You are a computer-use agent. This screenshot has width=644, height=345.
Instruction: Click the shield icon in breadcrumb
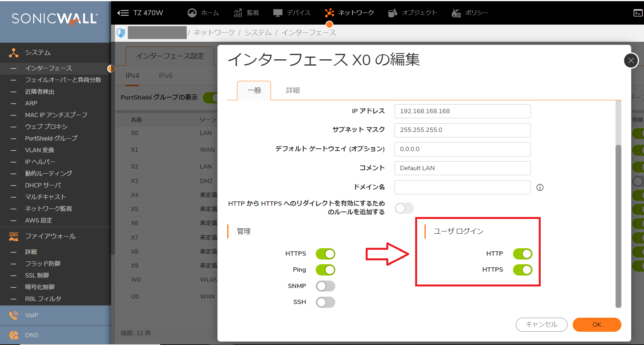click(x=121, y=33)
